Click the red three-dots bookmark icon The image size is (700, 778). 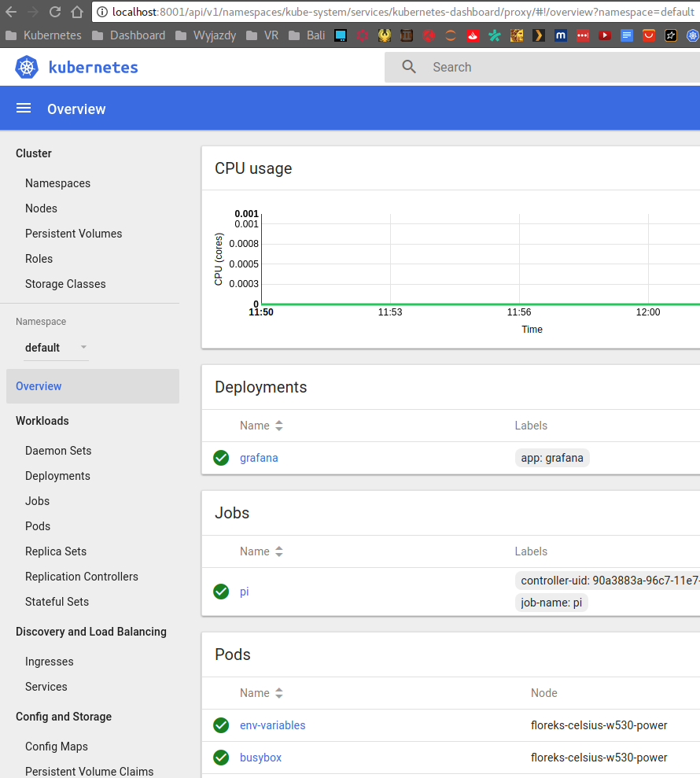click(x=583, y=35)
